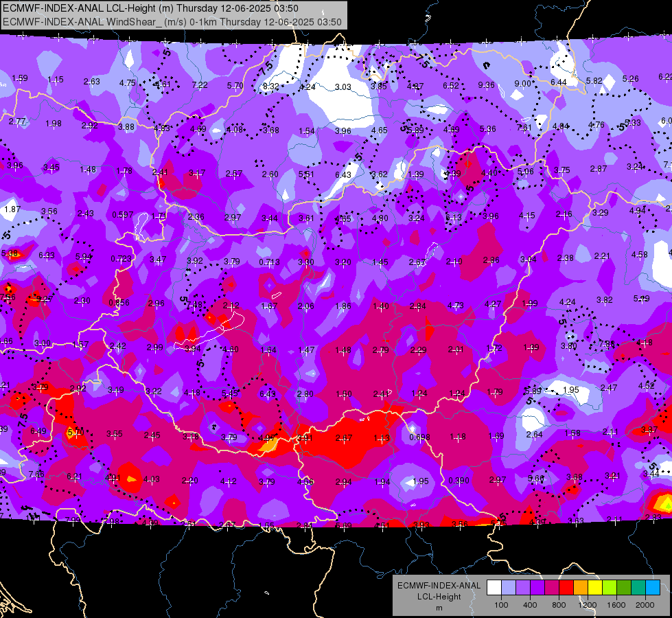Click the grid value 5.06

click(525, 172)
